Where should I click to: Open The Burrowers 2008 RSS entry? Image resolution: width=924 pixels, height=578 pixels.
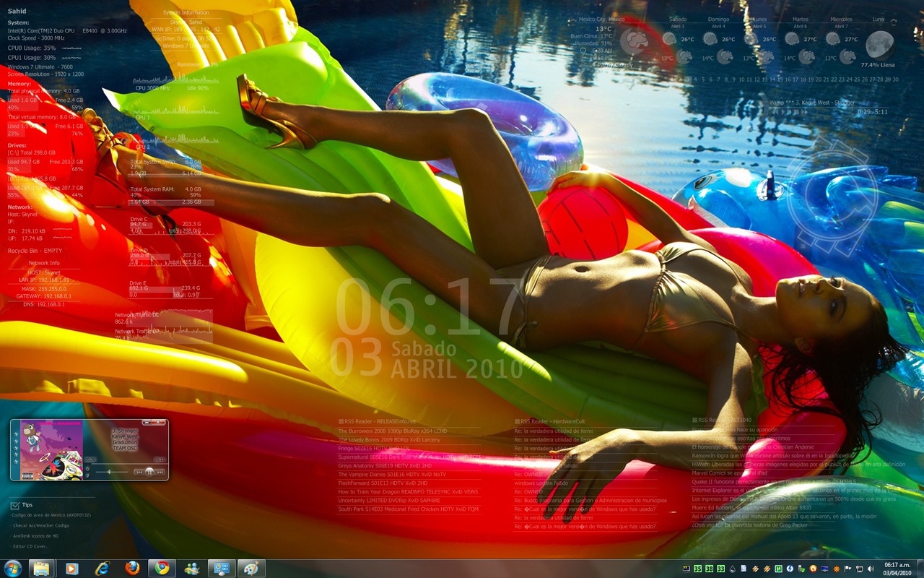click(393, 431)
